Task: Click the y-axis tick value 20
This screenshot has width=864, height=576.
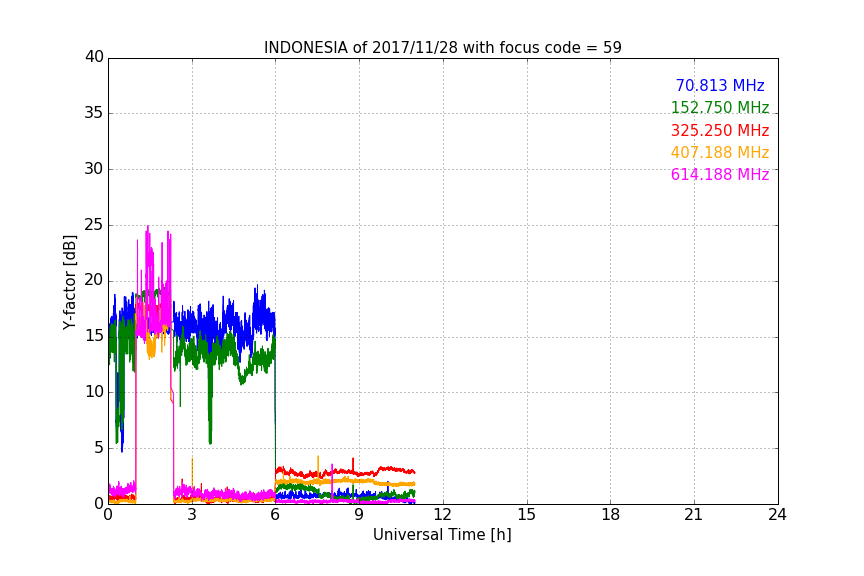Action: point(94,281)
